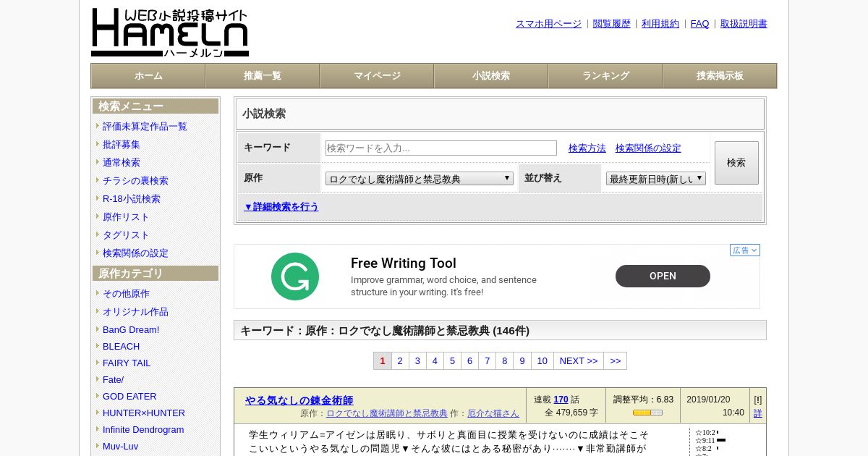Select 検索関係の設定 in sidebar menu

(135, 253)
